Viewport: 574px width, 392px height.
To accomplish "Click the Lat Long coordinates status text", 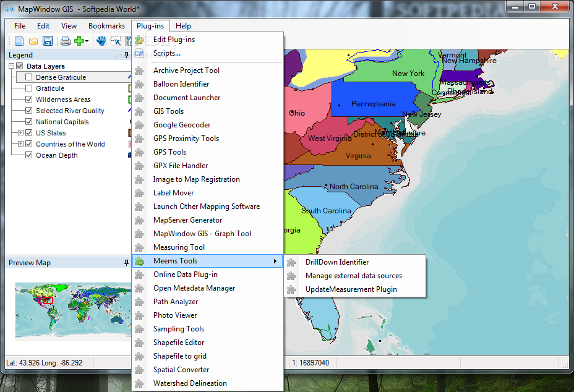I will pos(45,363).
